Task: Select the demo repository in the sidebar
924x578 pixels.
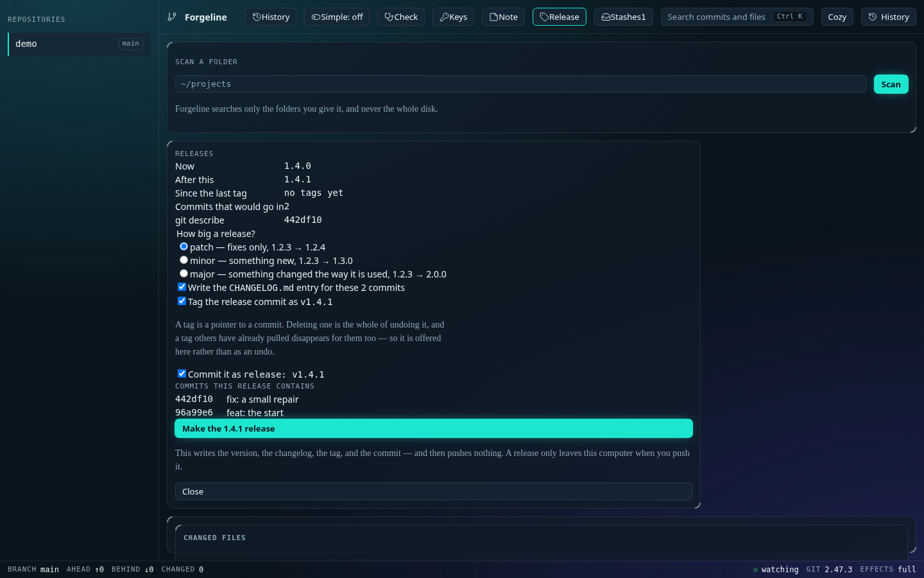Action: [x=80, y=44]
